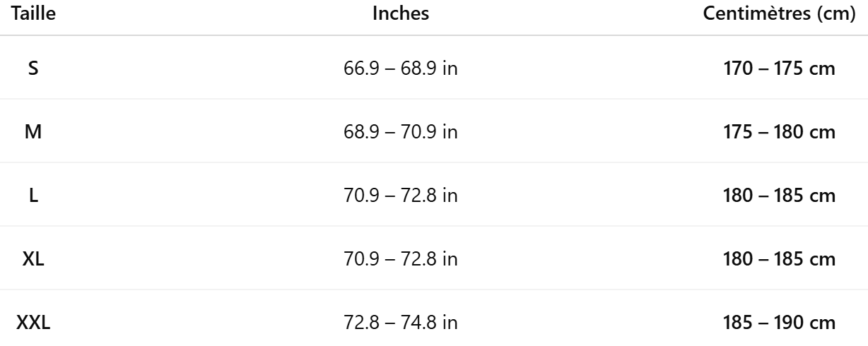Click the 175 – 180 cm cell
This screenshot has width=868, height=346.
pyautogui.click(x=780, y=133)
